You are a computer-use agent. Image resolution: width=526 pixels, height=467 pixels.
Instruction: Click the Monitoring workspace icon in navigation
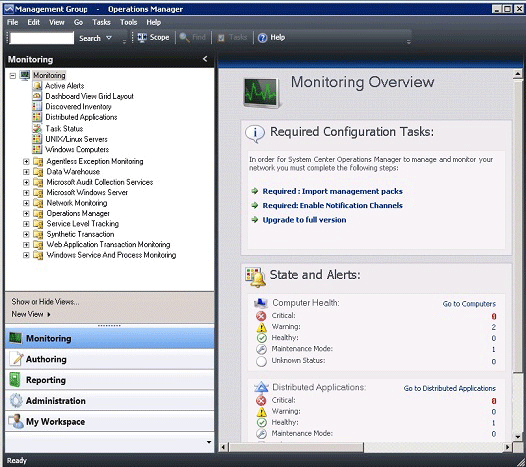tap(15, 338)
